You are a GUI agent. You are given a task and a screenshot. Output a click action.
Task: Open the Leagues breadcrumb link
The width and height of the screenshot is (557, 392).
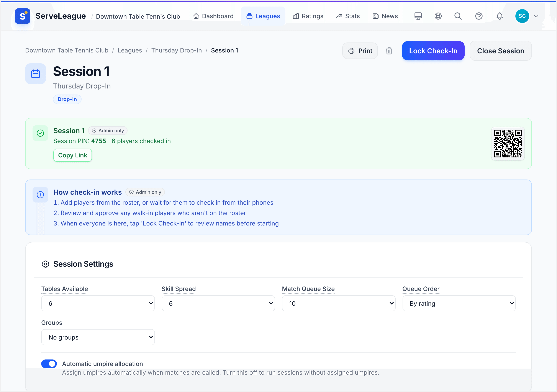click(130, 50)
